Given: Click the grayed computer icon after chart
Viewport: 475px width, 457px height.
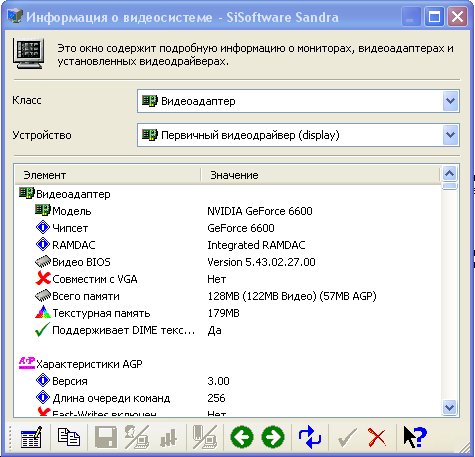Looking at the screenshot, I should coord(205,437).
